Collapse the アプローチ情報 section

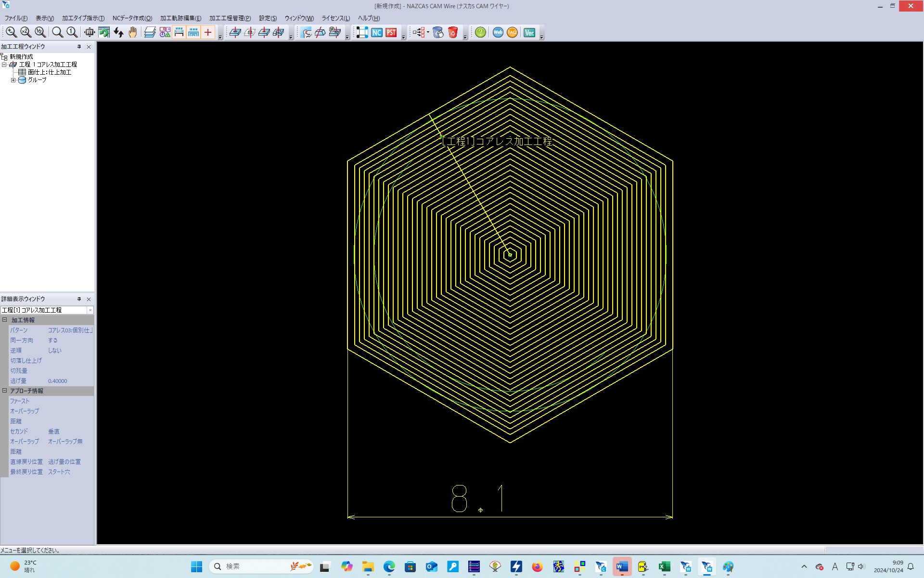(5, 391)
